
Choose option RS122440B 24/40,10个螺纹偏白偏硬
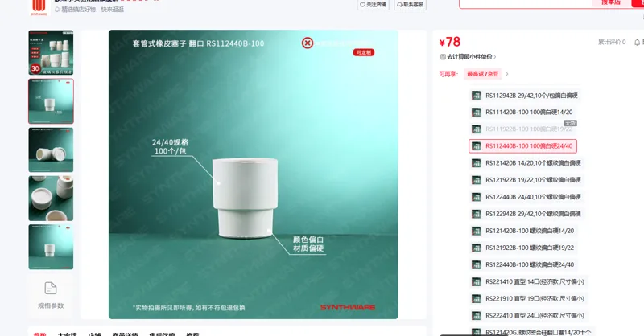coord(526,196)
